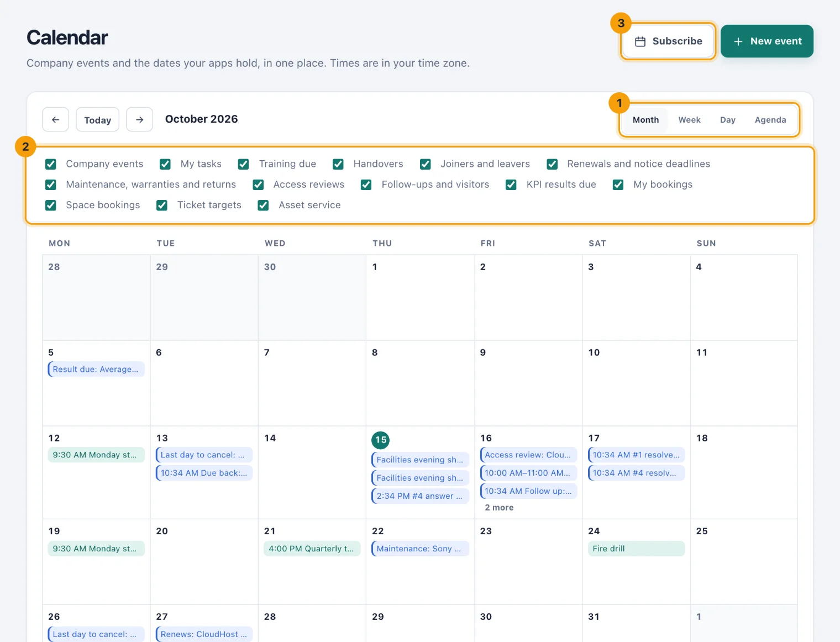Viewport: 840px width, 642px height.
Task: Create a New event
Action: [x=767, y=41]
